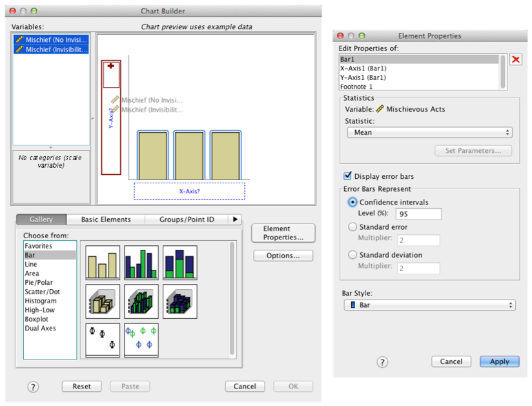This screenshot has width=532, height=406.
Task: Choose the Stacked 3-D Bar chart icon
Action: pyautogui.click(x=180, y=301)
